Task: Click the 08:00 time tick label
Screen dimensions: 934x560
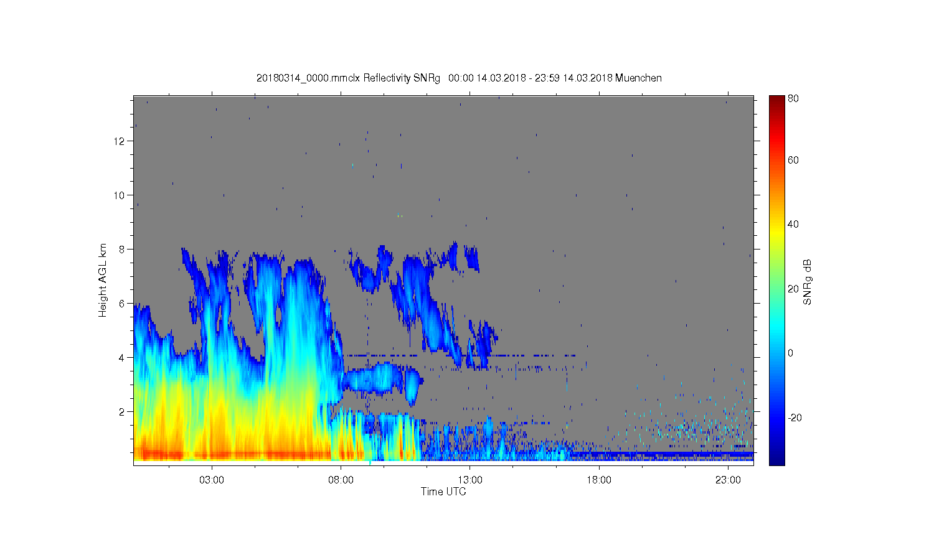Action: pos(341,480)
